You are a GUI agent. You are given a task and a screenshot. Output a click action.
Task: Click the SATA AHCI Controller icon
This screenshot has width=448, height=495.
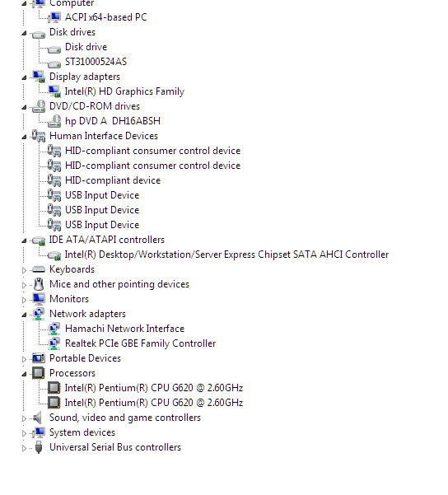pos(54,255)
